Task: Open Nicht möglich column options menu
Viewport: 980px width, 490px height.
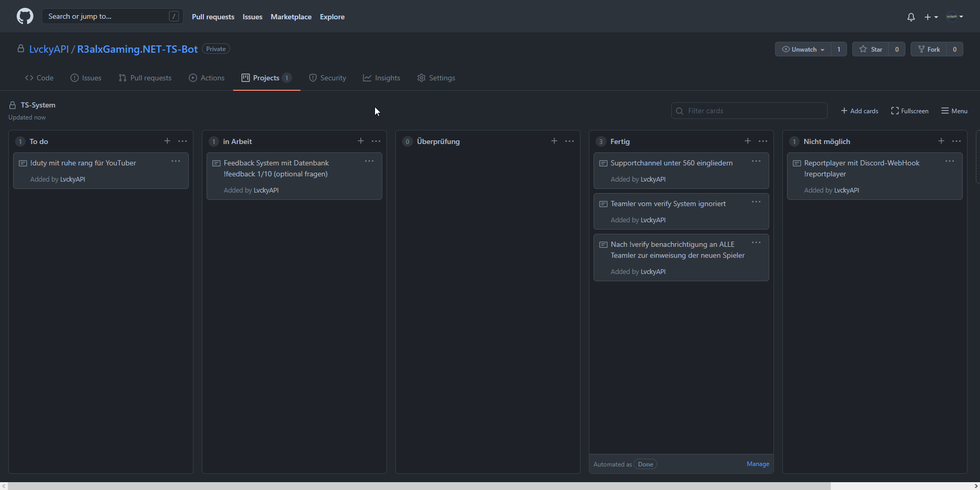Action: [956, 141]
